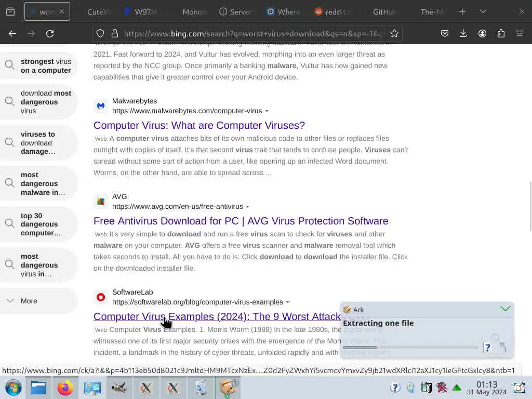Collapse the Ark notification with chevron
The height and width of the screenshot is (399, 532).
point(505,309)
